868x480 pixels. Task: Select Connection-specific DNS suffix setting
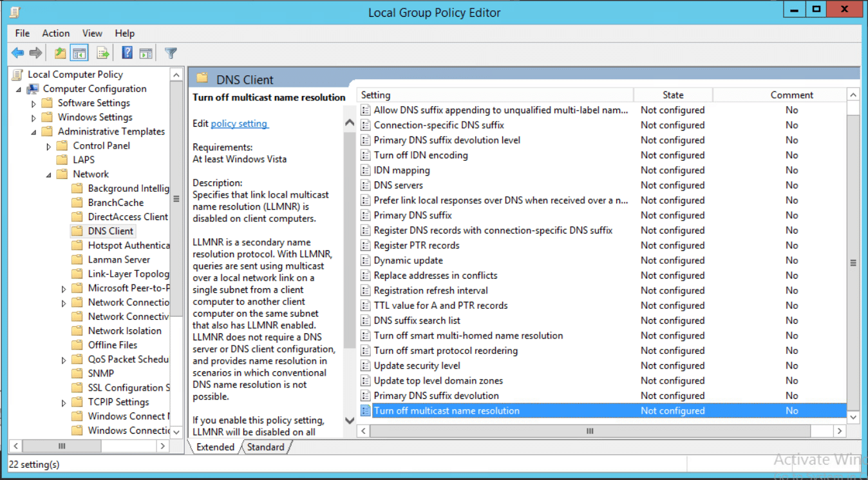tap(439, 125)
